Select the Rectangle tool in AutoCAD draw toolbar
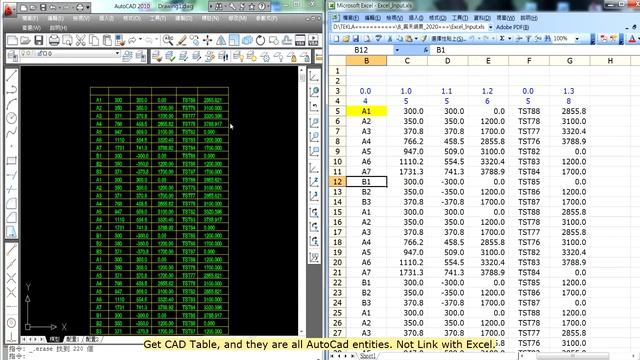 point(11,160)
